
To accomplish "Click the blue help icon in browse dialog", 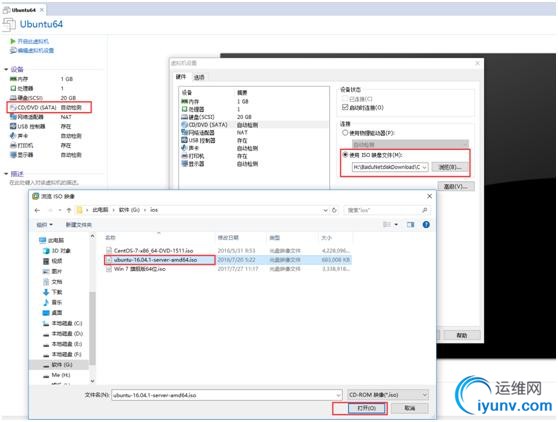I will (426, 225).
